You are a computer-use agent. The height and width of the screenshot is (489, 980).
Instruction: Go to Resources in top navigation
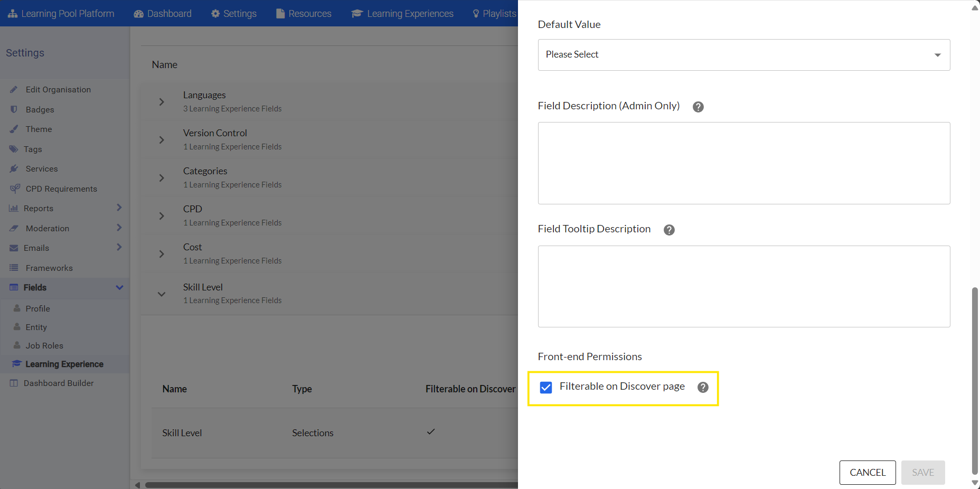pos(304,13)
